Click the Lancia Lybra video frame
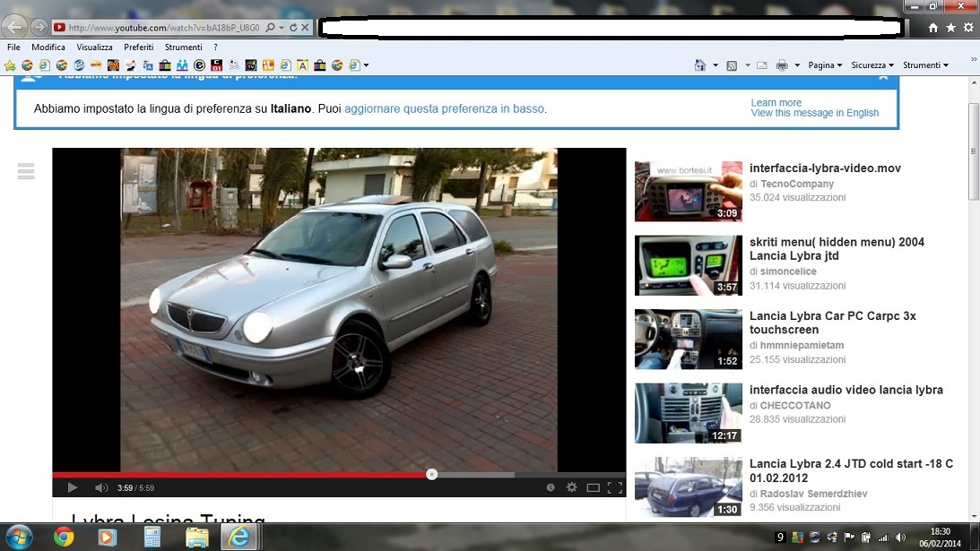 [339, 309]
